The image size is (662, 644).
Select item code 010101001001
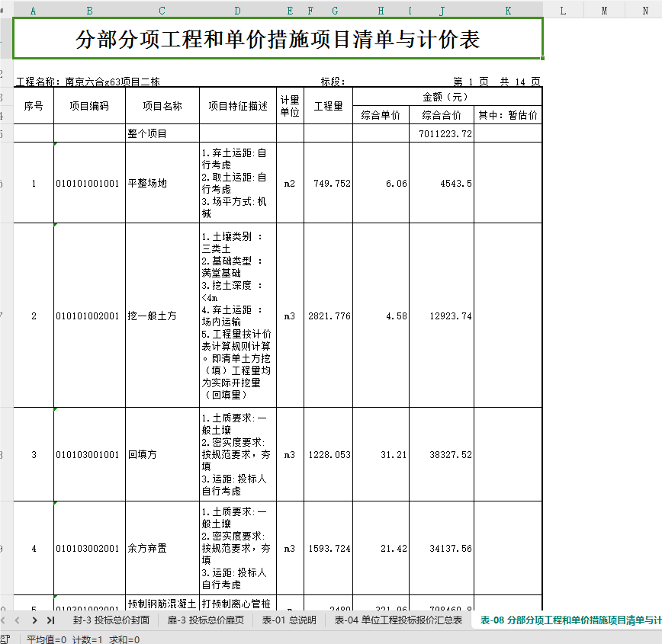89,183
